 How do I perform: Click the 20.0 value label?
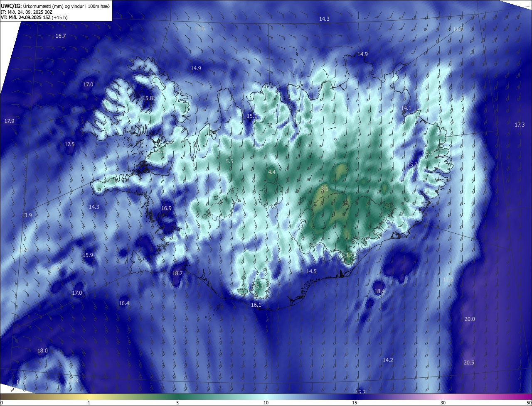click(x=469, y=319)
